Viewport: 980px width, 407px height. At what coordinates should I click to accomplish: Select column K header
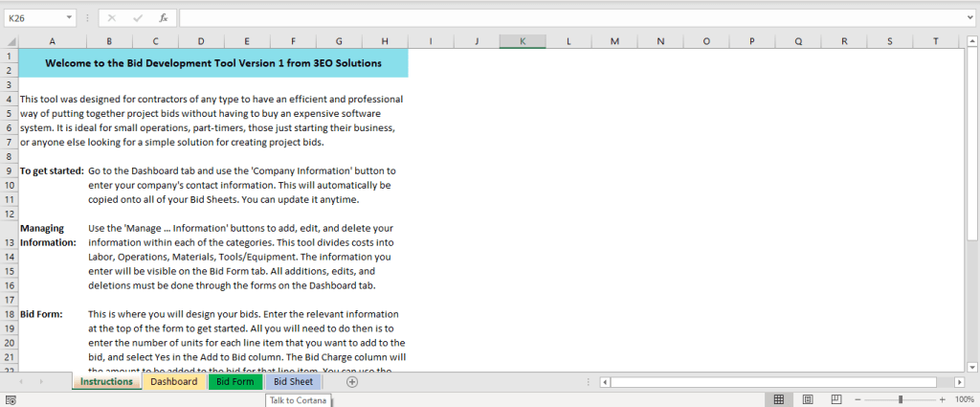click(x=522, y=41)
